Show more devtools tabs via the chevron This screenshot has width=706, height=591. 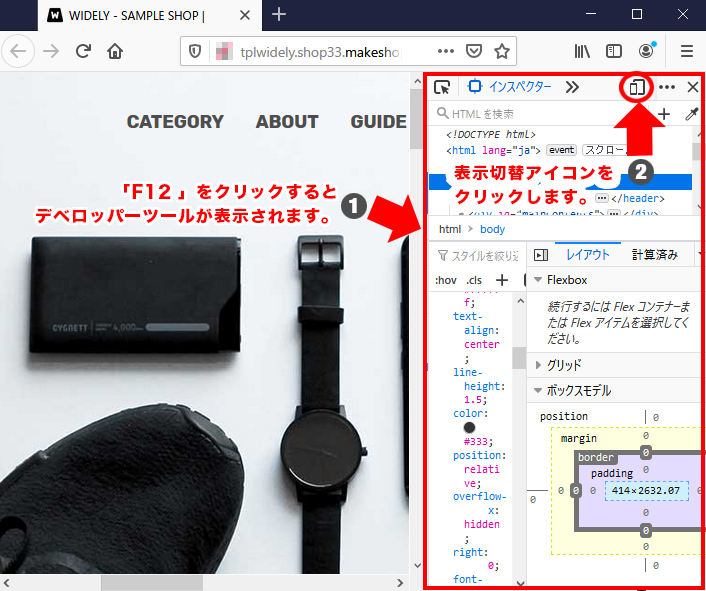pos(572,87)
